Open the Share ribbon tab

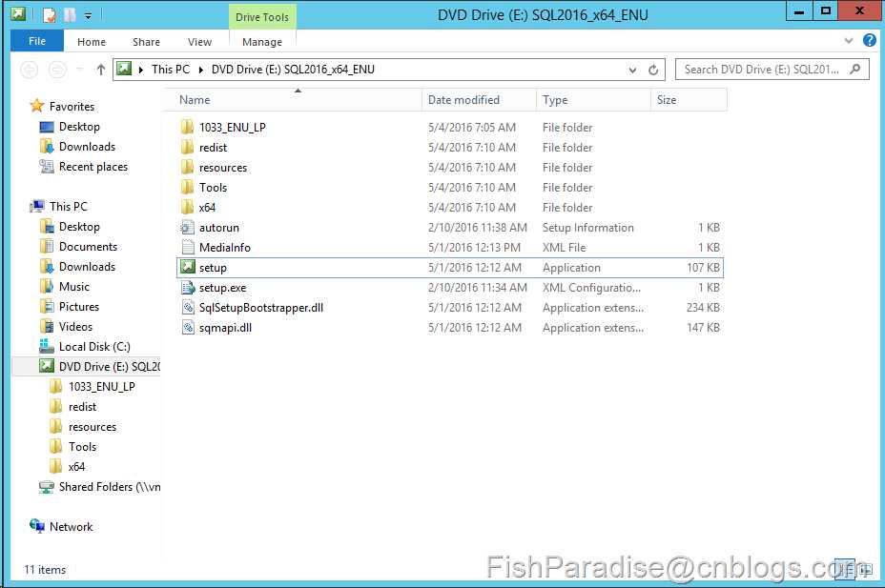click(146, 42)
